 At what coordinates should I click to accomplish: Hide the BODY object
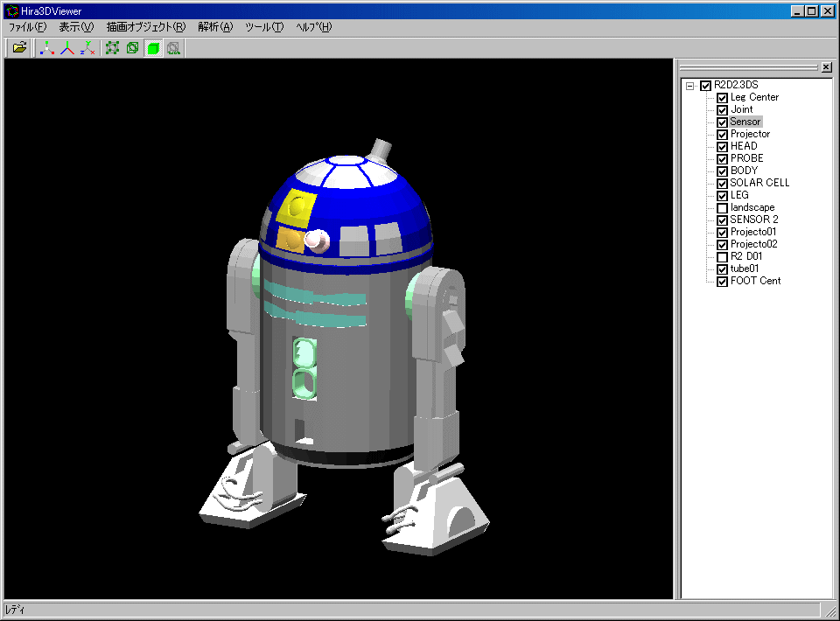[x=722, y=171]
